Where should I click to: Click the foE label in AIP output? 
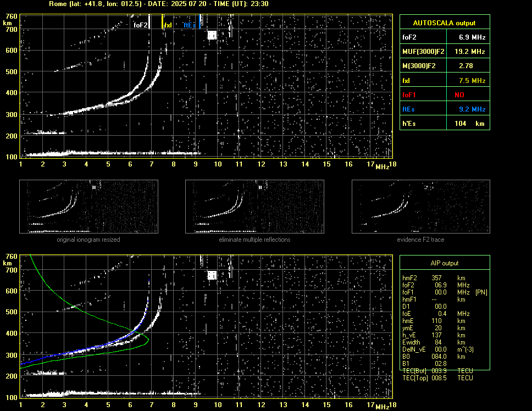pos(407,314)
